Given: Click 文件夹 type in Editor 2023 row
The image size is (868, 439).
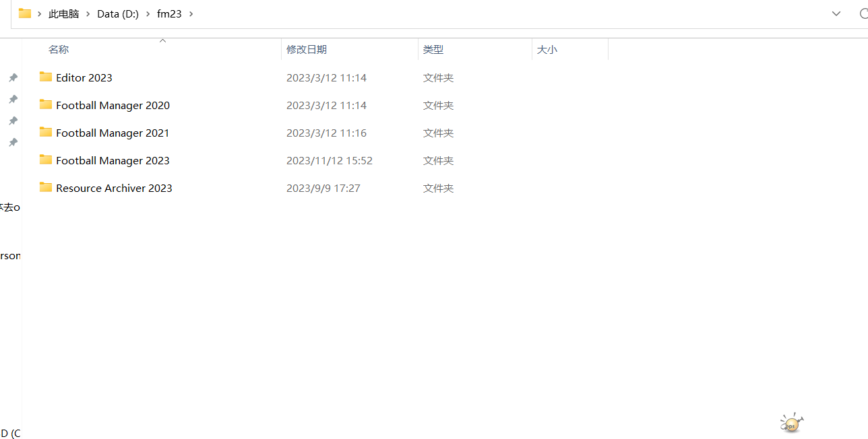Looking at the screenshot, I should [439, 77].
